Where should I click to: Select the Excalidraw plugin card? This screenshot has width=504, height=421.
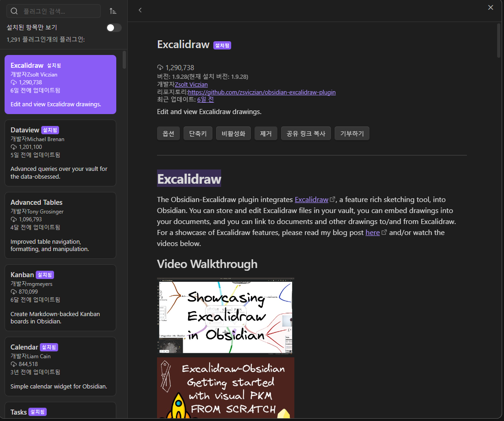[x=60, y=85]
